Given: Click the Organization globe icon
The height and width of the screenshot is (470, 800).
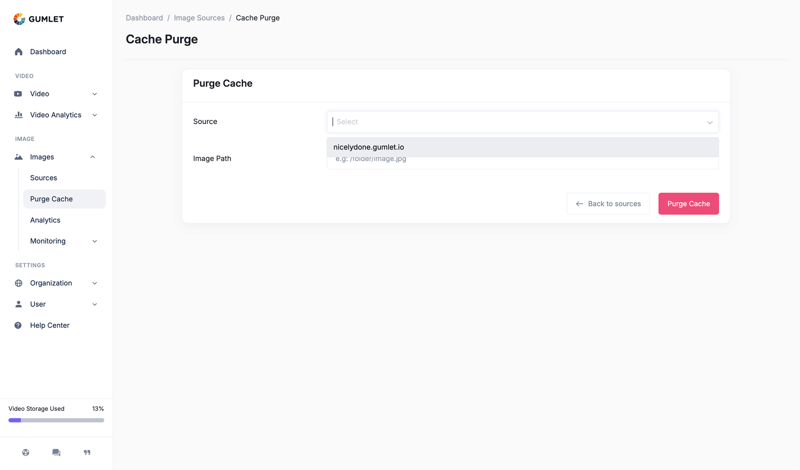Looking at the screenshot, I should [18, 283].
